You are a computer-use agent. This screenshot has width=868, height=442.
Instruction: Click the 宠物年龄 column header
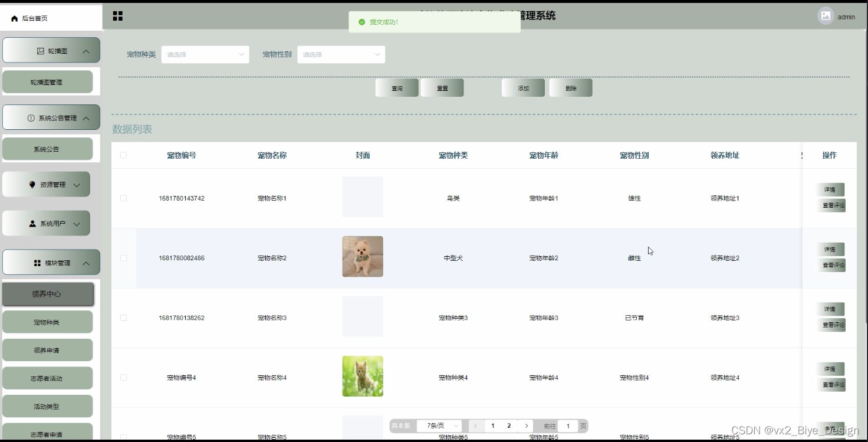click(544, 155)
